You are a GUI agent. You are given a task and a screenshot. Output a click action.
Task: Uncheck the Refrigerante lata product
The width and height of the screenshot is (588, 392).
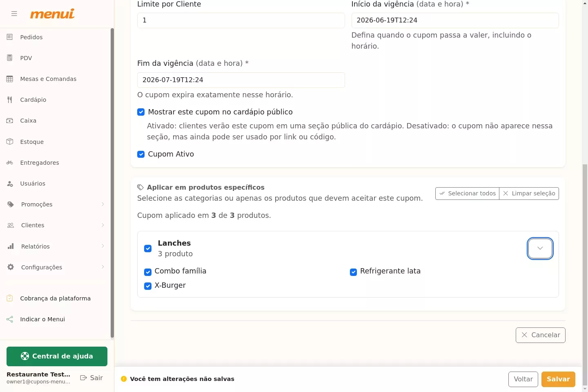click(x=354, y=272)
